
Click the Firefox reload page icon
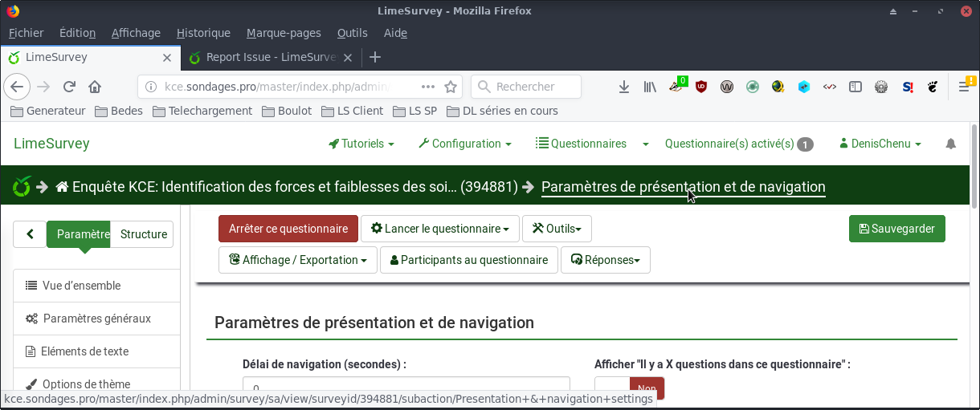[x=70, y=87]
